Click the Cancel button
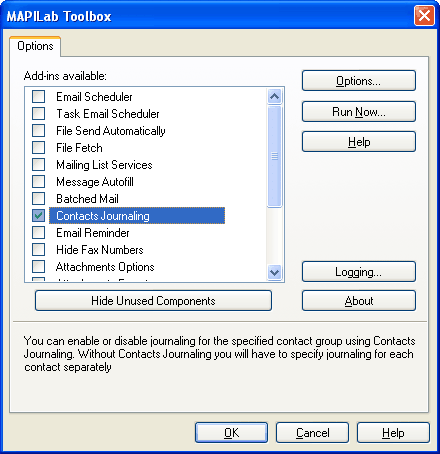 pyautogui.click(x=312, y=433)
